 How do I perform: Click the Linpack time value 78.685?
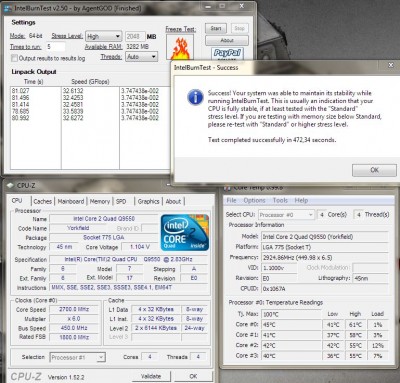20,111
